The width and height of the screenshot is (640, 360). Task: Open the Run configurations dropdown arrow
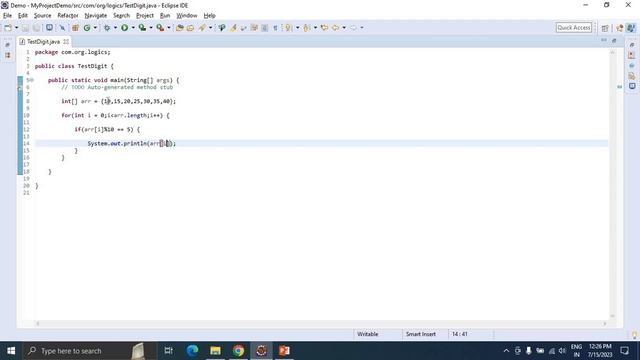pyautogui.click(x=133, y=28)
